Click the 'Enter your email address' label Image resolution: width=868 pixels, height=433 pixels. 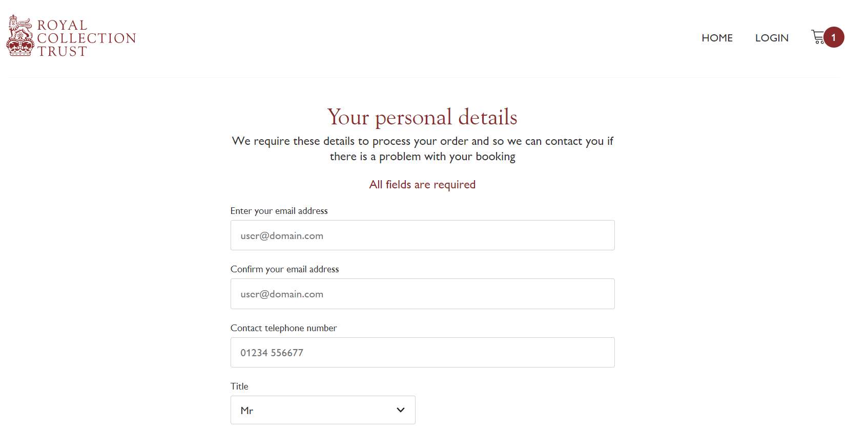pyautogui.click(x=279, y=211)
